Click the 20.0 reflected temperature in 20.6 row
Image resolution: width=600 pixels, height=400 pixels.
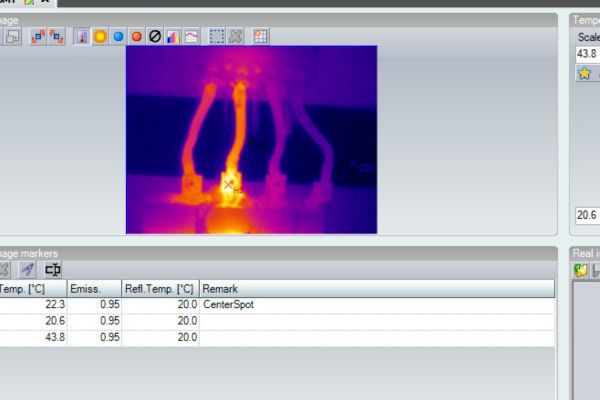point(161,321)
